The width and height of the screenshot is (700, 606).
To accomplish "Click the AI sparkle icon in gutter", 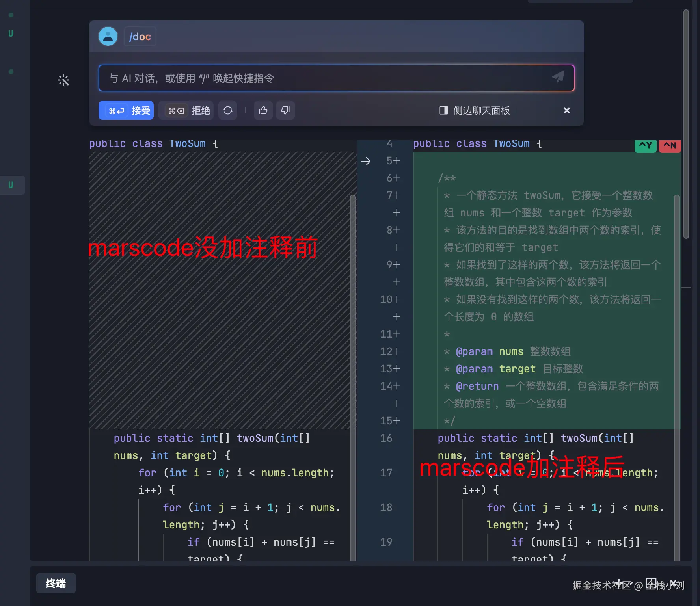I will coord(63,80).
